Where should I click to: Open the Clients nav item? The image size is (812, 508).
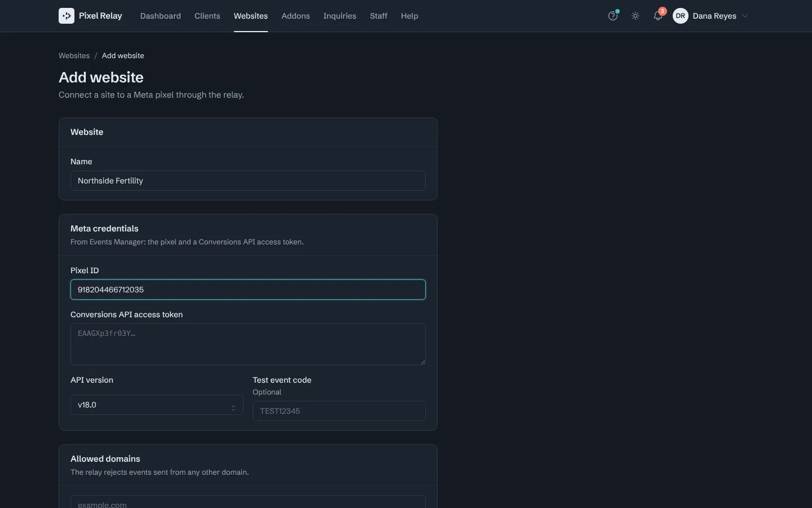pyautogui.click(x=208, y=16)
